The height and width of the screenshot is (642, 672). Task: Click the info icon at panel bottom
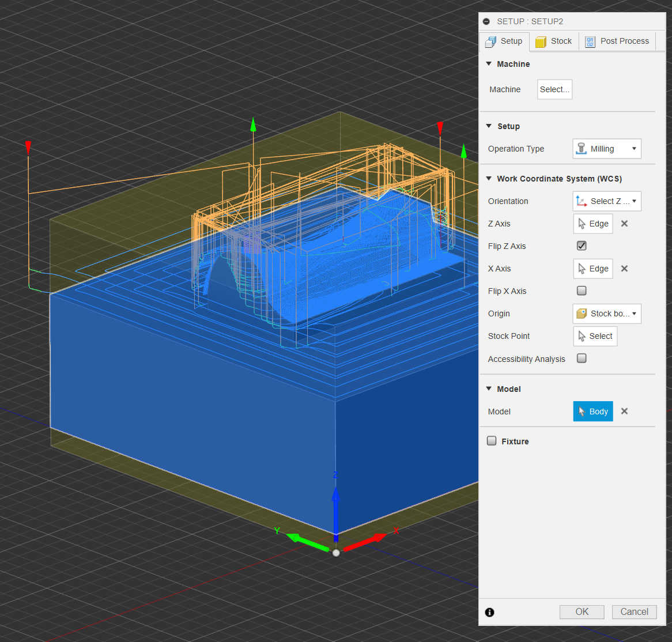click(489, 612)
